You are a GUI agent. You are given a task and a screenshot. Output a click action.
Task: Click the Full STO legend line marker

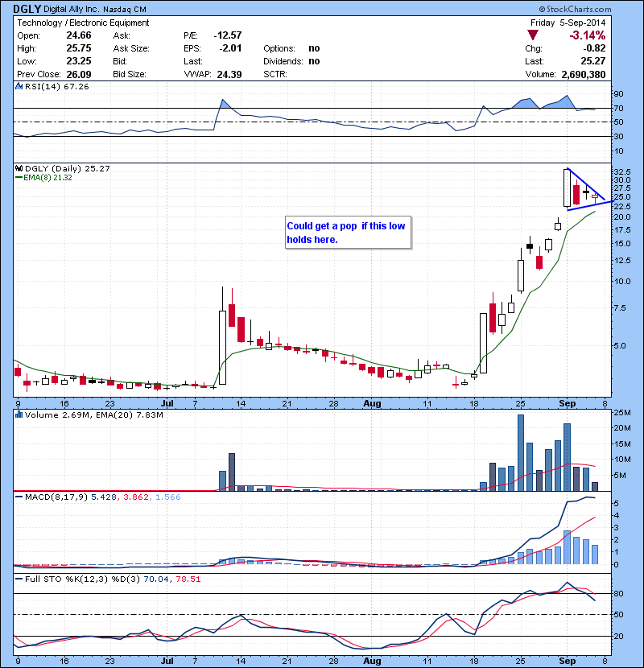[x=19, y=579]
